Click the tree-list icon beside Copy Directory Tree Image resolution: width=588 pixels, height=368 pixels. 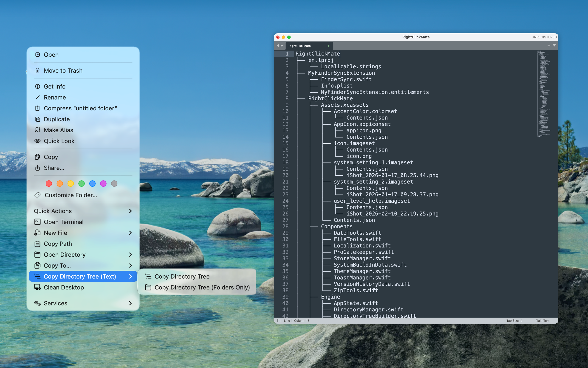click(x=148, y=276)
